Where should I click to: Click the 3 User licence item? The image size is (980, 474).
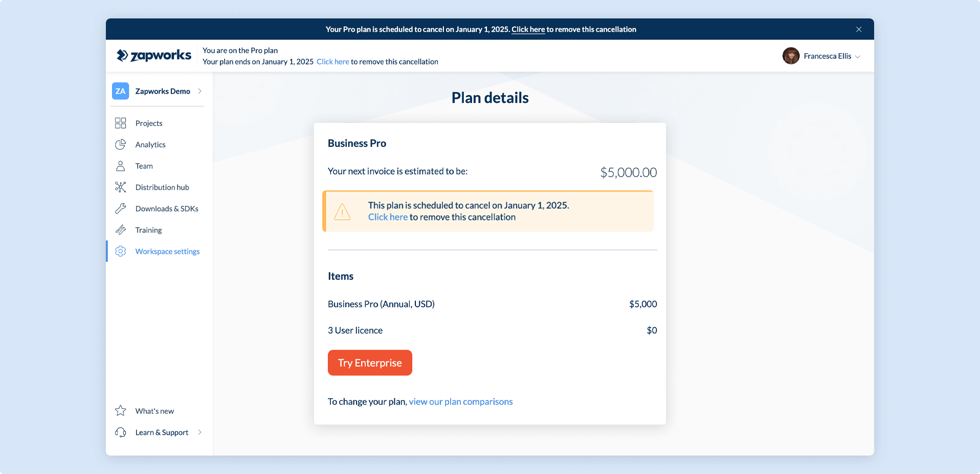click(x=355, y=330)
